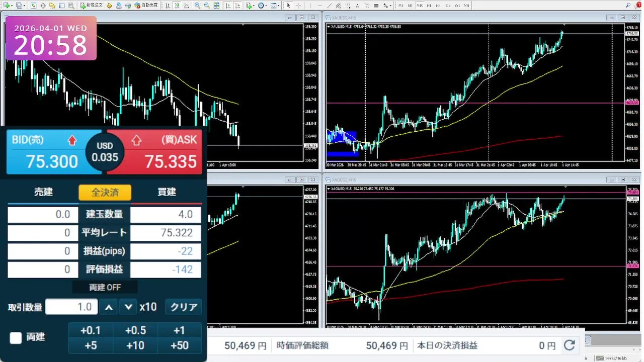Switch chart to candlestick style
644x362 pixels.
click(x=177, y=5)
